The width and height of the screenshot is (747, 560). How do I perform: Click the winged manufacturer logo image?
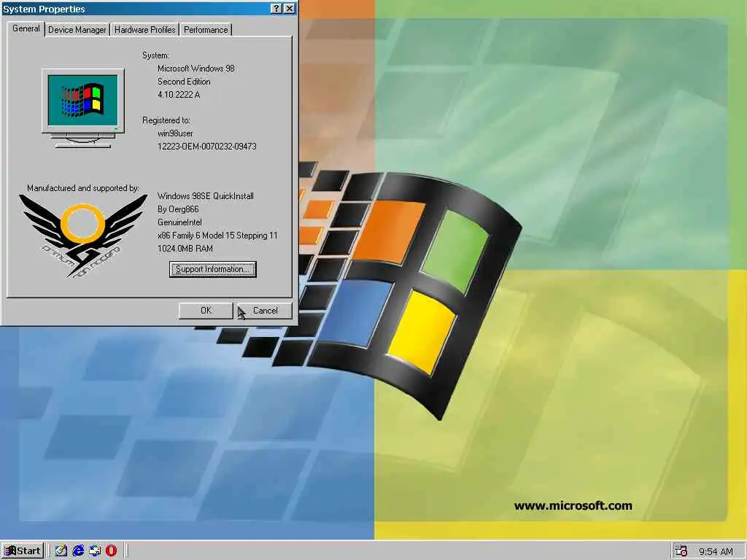coord(83,236)
